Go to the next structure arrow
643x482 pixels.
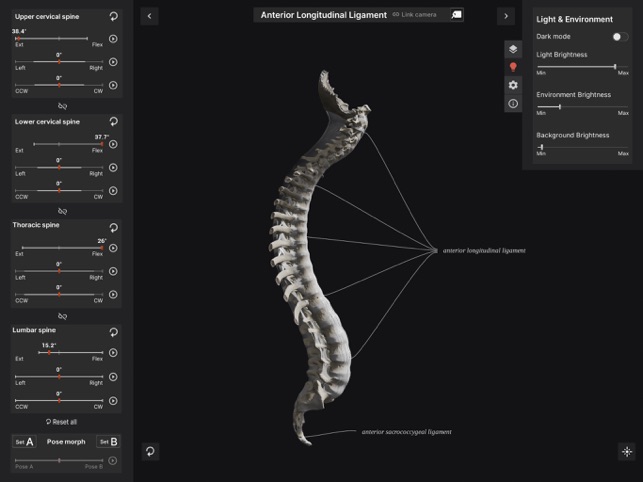click(506, 16)
